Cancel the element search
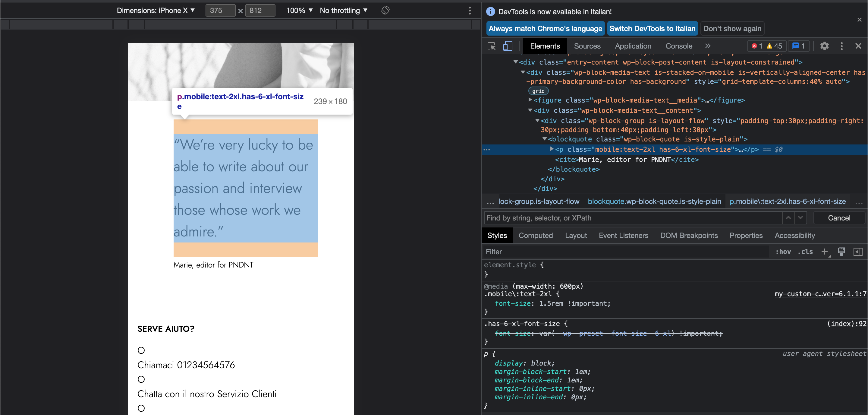Screen dimensions: 868x415 tap(839, 218)
